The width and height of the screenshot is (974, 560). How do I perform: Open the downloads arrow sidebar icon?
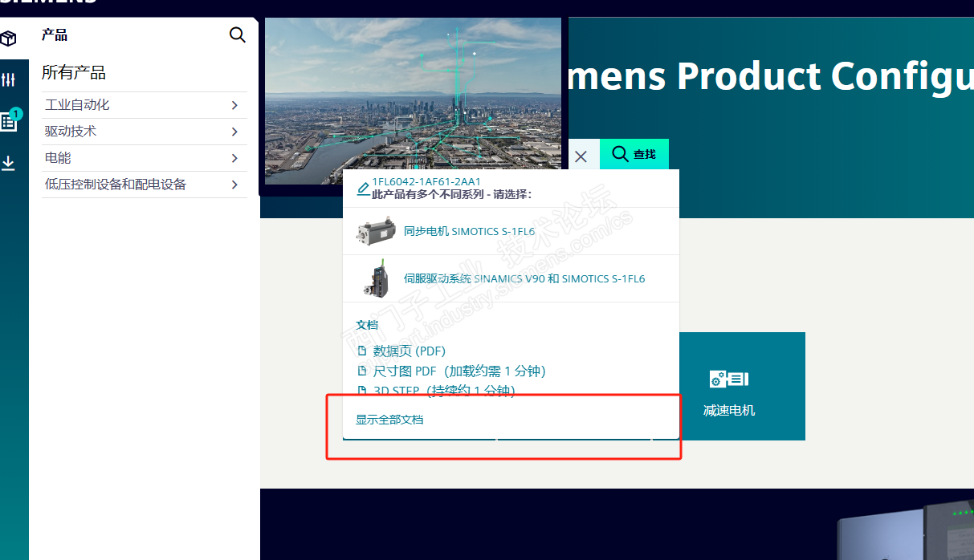click(8, 164)
